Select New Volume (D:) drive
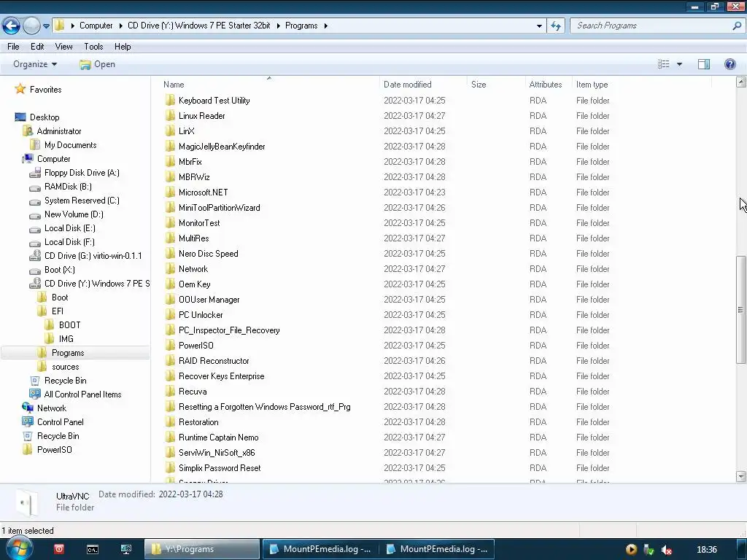Image resolution: width=747 pixels, height=560 pixels. [x=74, y=214]
